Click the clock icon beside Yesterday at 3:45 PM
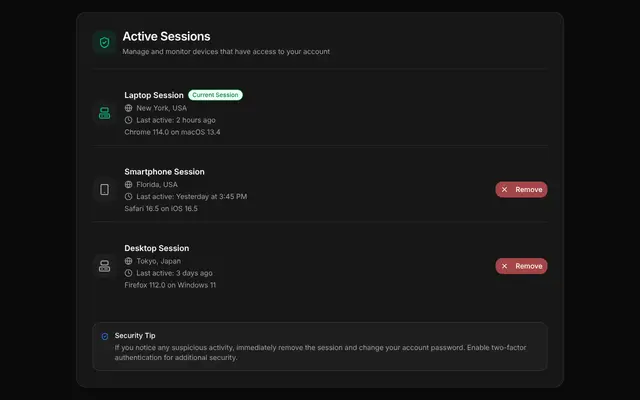 pyautogui.click(x=128, y=196)
